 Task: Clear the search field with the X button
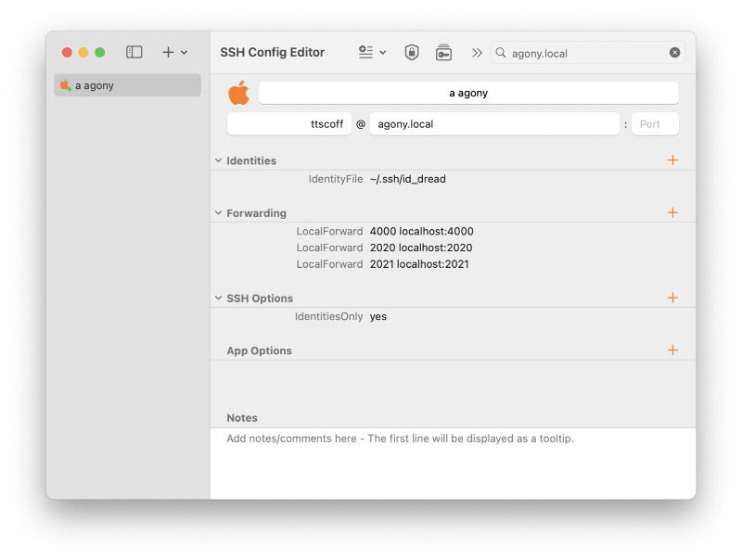[x=675, y=53]
